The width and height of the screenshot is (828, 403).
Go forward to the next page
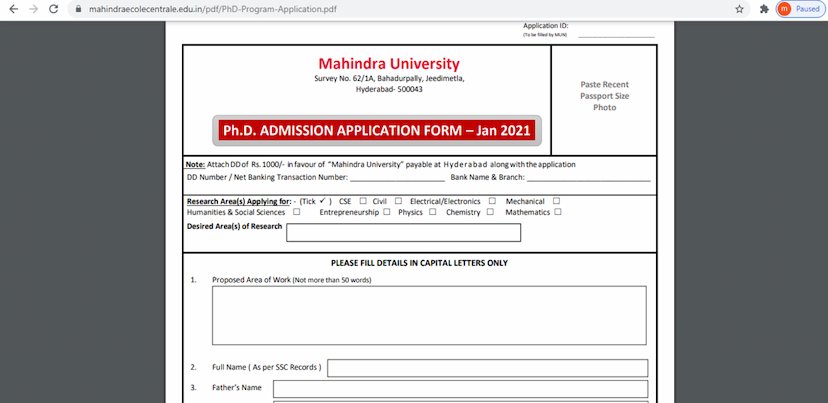pyautogui.click(x=33, y=9)
